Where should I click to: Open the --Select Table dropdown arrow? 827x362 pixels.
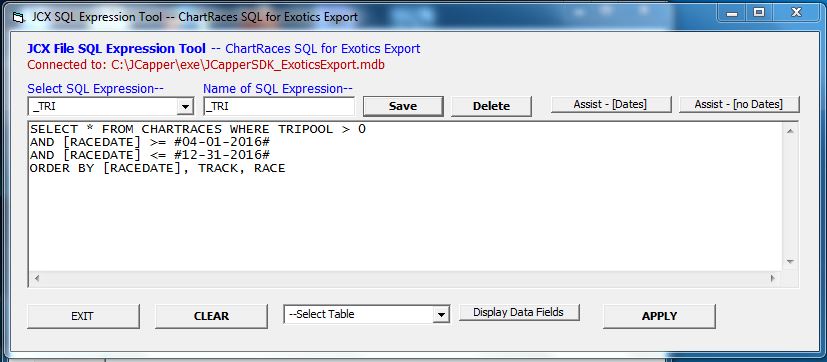[x=441, y=315]
